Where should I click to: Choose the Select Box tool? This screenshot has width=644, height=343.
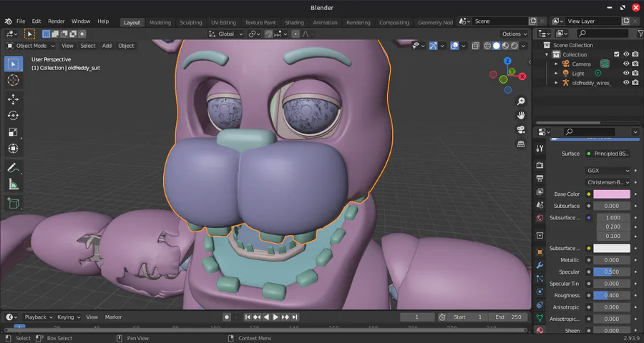coord(13,64)
